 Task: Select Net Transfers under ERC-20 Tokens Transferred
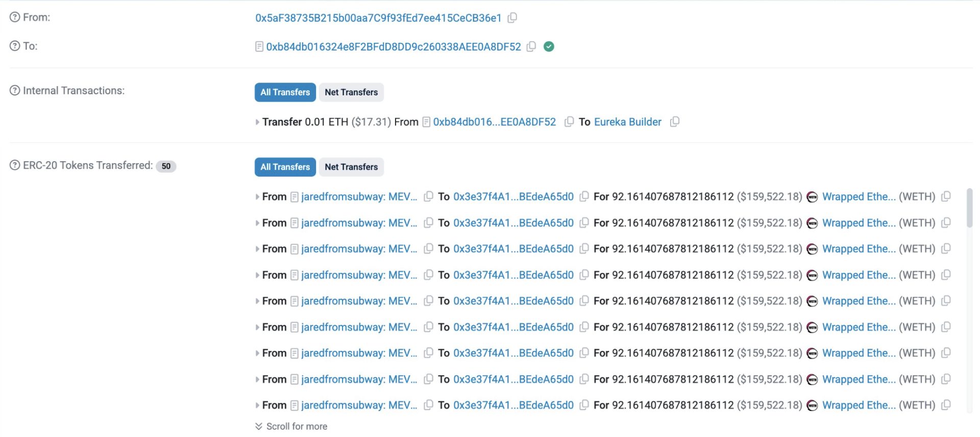(351, 167)
